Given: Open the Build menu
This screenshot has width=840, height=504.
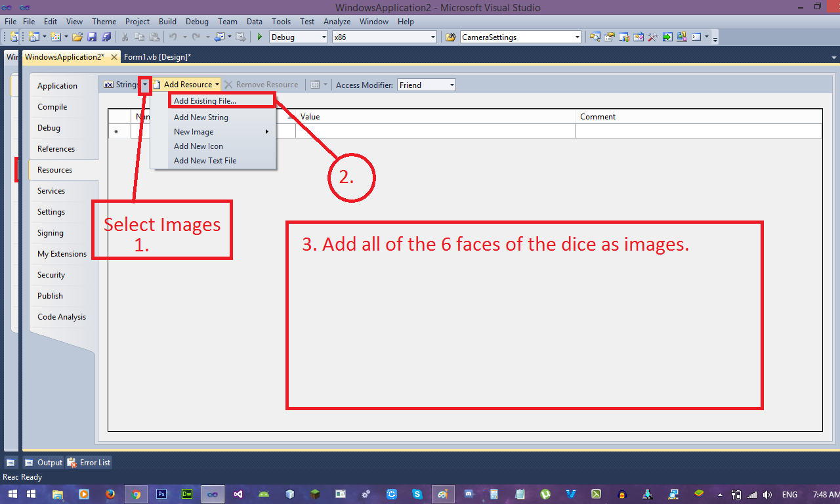Looking at the screenshot, I should point(167,22).
